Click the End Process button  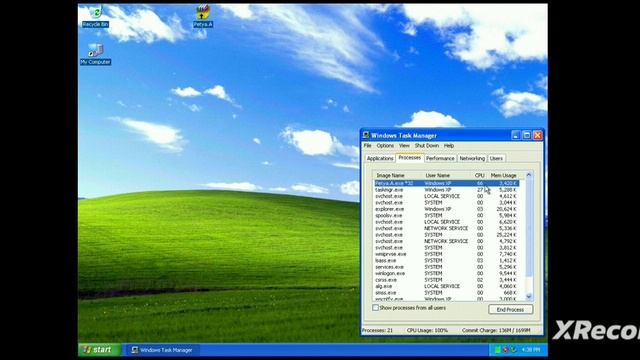click(510, 310)
